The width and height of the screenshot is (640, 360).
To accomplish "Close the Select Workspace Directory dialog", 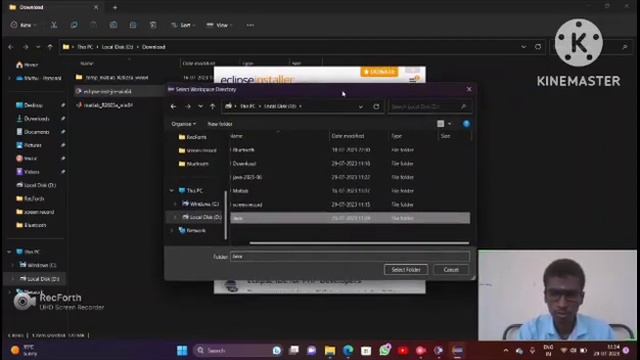I will pyautogui.click(x=469, y=89).
